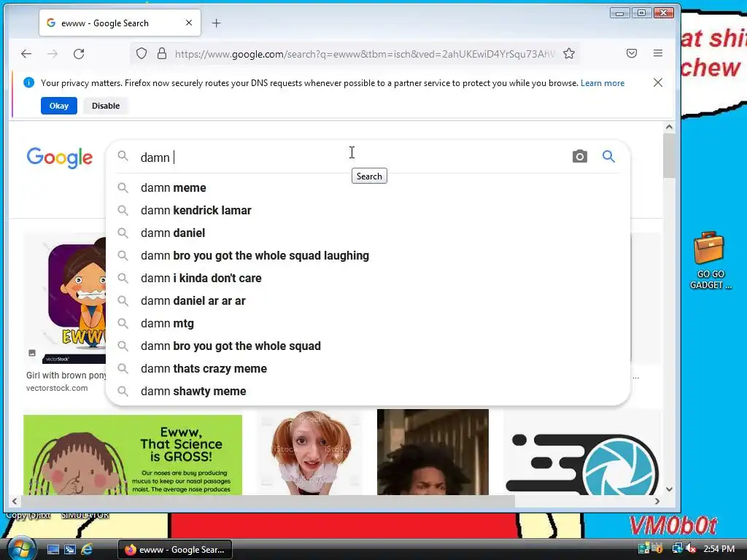Click the address bar URL
The image size is (747, 560).
coord(365,54)
